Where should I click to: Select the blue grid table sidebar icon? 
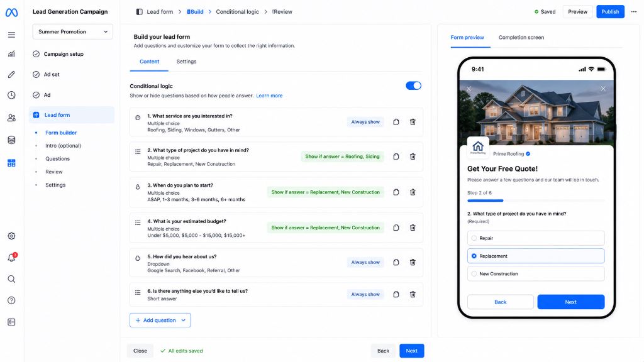pos(11,163)
